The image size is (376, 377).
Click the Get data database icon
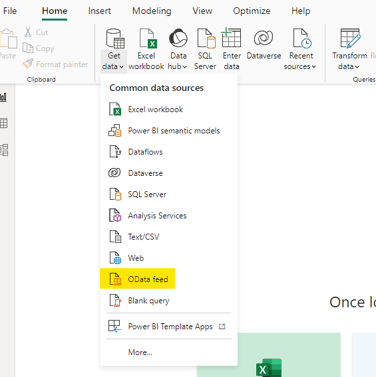(x=115, y=38)
